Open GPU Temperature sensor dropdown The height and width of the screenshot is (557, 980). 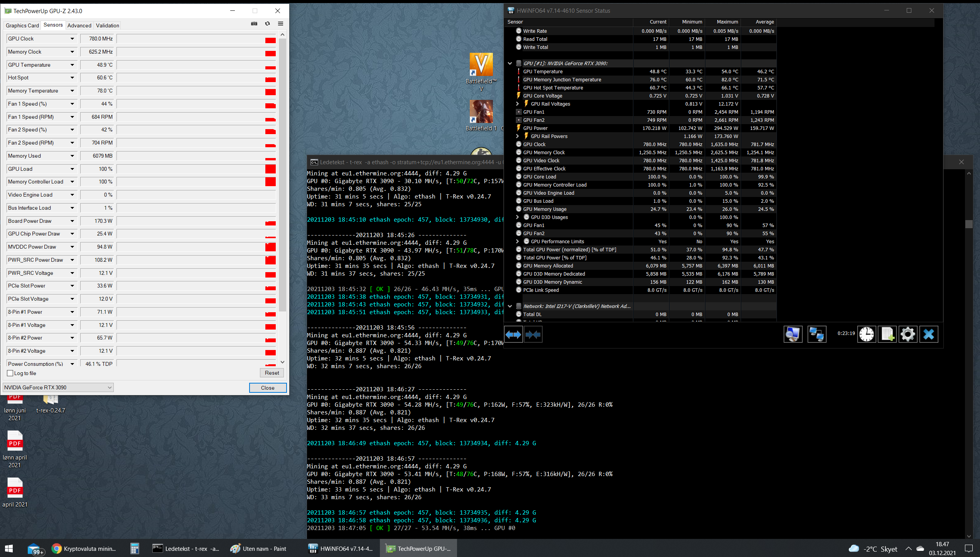pos(72,65)
